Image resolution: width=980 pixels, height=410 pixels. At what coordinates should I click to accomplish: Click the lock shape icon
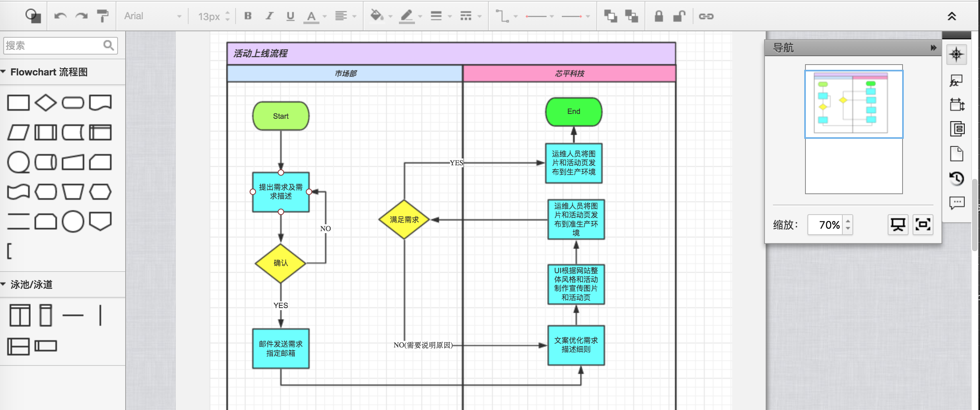tap(659, 16)
